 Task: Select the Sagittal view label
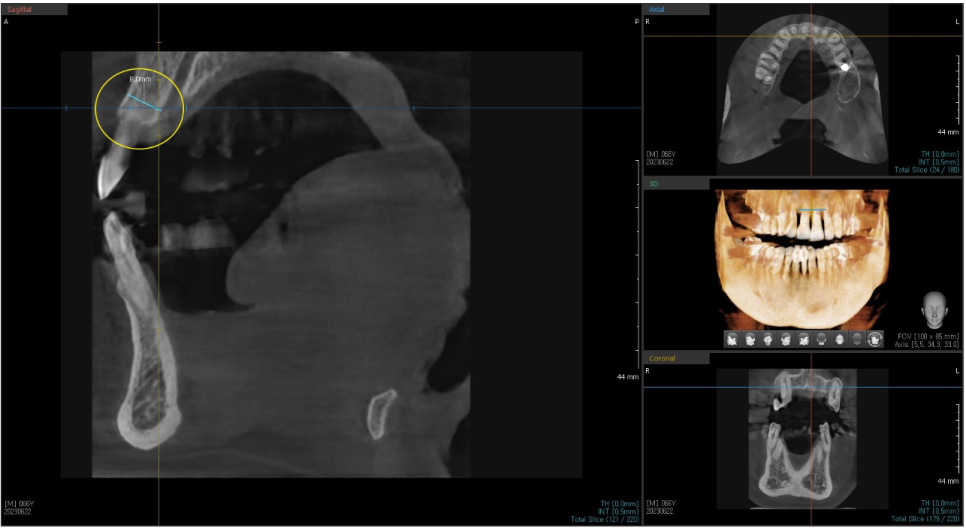click(x=19, y=9)
